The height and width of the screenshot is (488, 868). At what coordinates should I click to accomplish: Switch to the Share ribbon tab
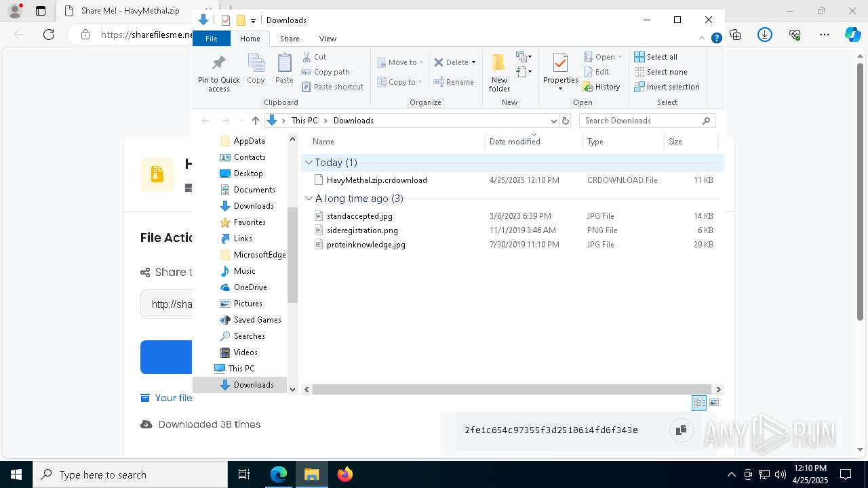[x=290, y=39]
